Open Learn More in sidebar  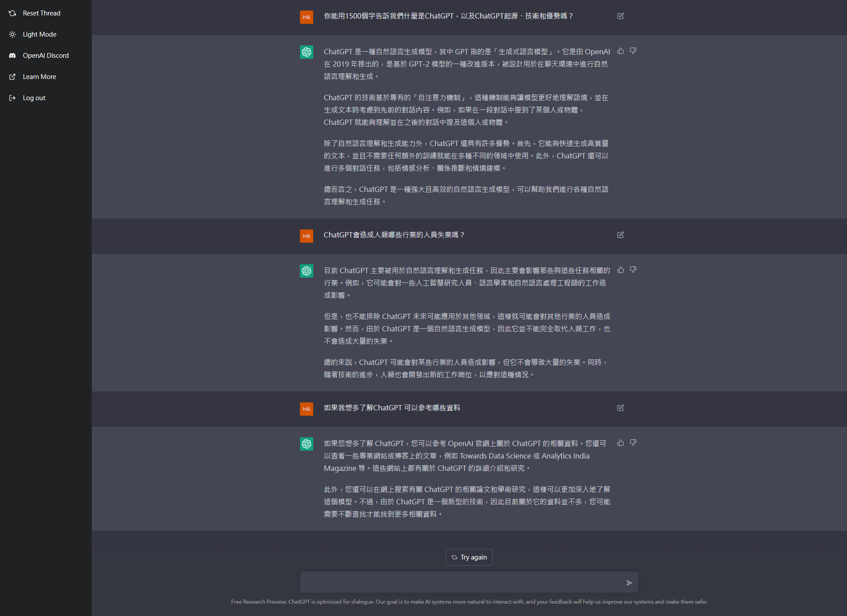coord(39,77)
